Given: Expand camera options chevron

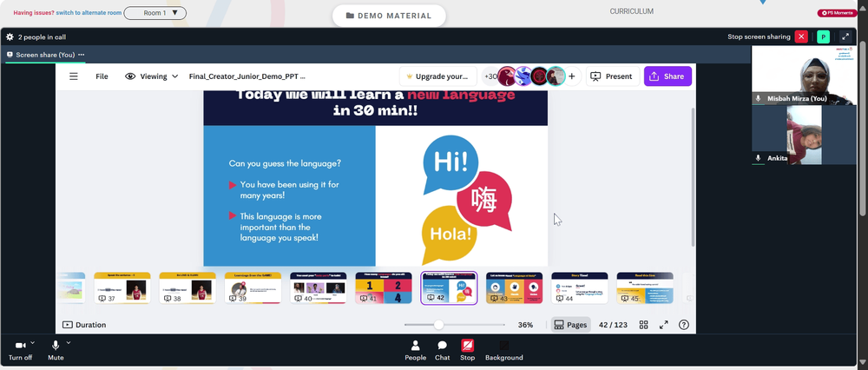Looking at the screenshot, I should point(33,343).
